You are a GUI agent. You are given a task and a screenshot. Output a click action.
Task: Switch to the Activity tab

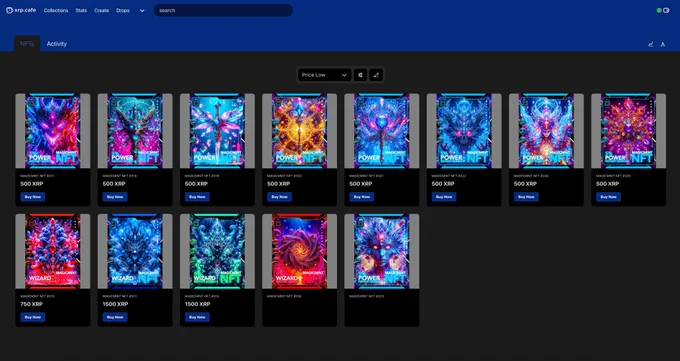(x=57, y=44)
